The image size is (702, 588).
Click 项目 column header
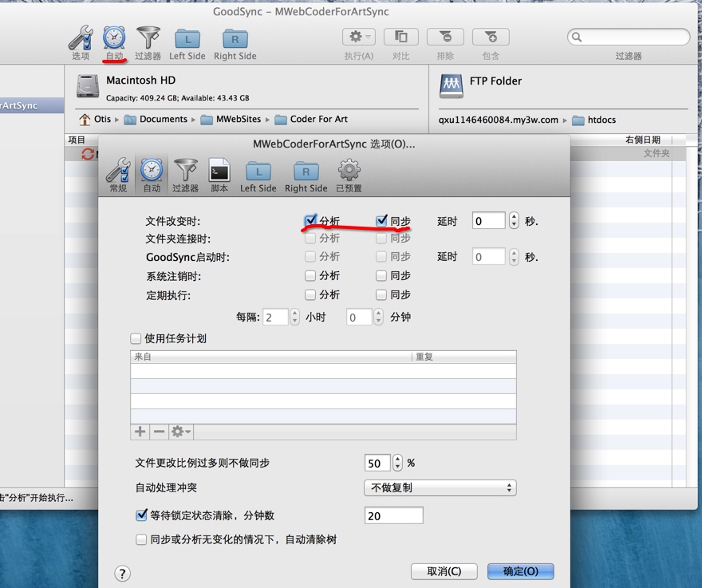click(x=77, y=140)
